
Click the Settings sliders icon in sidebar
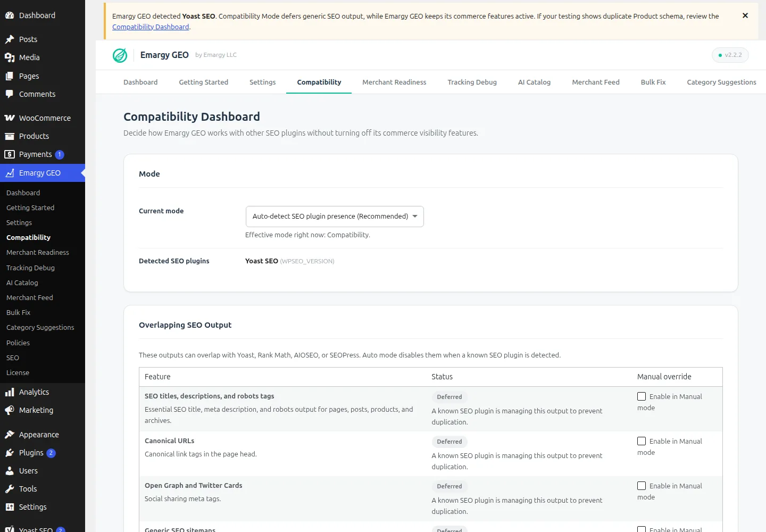tap(10, 507)
